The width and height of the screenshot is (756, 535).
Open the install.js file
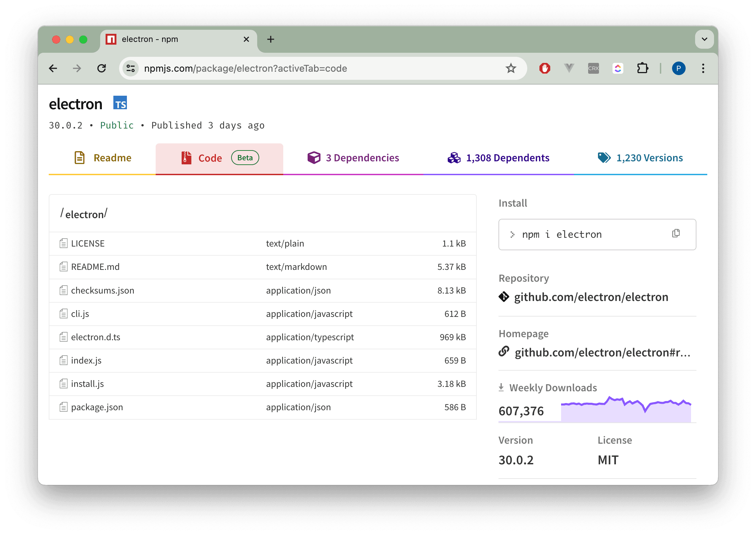[87, 384]
